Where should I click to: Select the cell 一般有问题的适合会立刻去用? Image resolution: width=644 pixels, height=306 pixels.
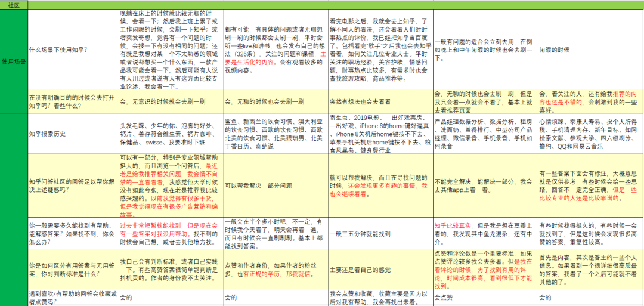485,50
